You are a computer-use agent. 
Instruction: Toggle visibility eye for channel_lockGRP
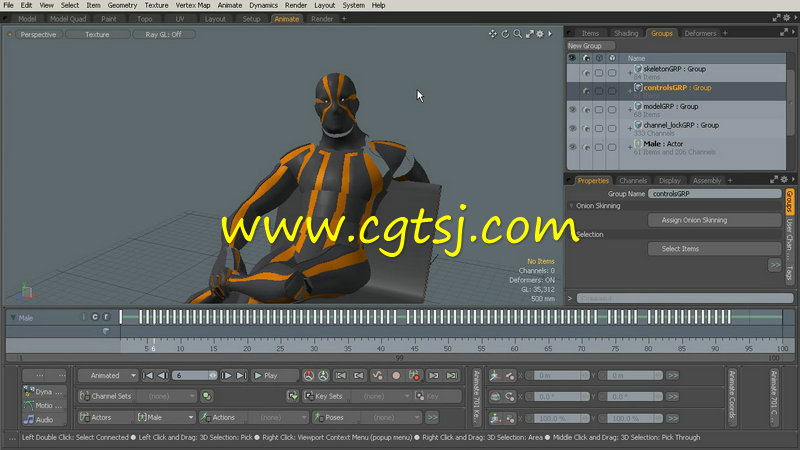(x=572, y=129)
